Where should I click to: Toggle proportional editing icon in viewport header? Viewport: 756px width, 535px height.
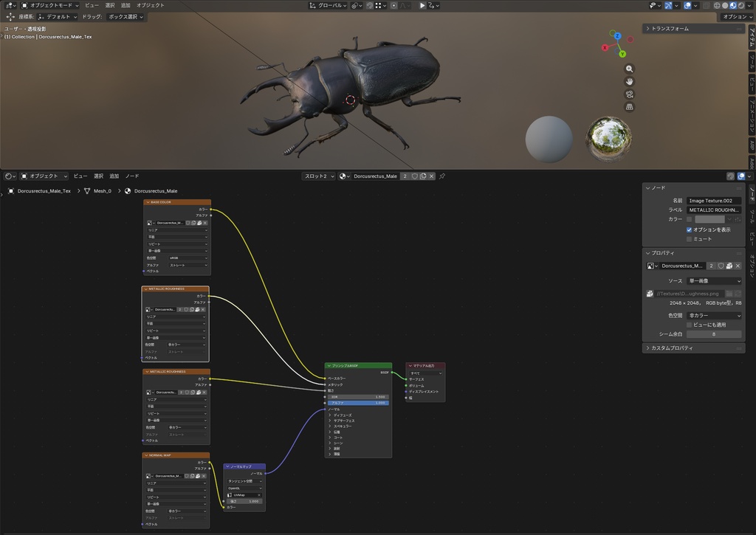click(x=394, y=5)
